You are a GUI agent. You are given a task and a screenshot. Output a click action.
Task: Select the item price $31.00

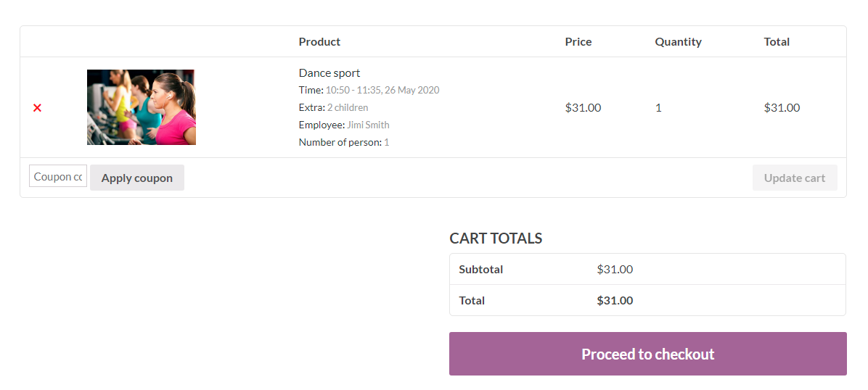coord(583,108)
